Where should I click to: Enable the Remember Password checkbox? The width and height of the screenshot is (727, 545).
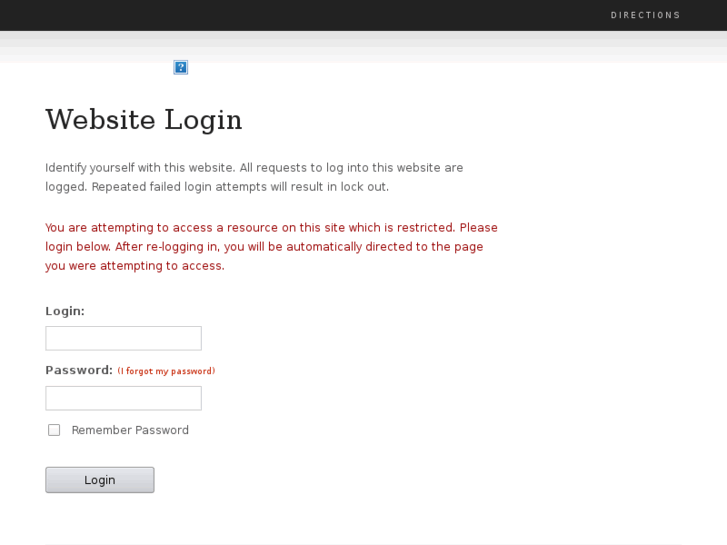point(54,430)
